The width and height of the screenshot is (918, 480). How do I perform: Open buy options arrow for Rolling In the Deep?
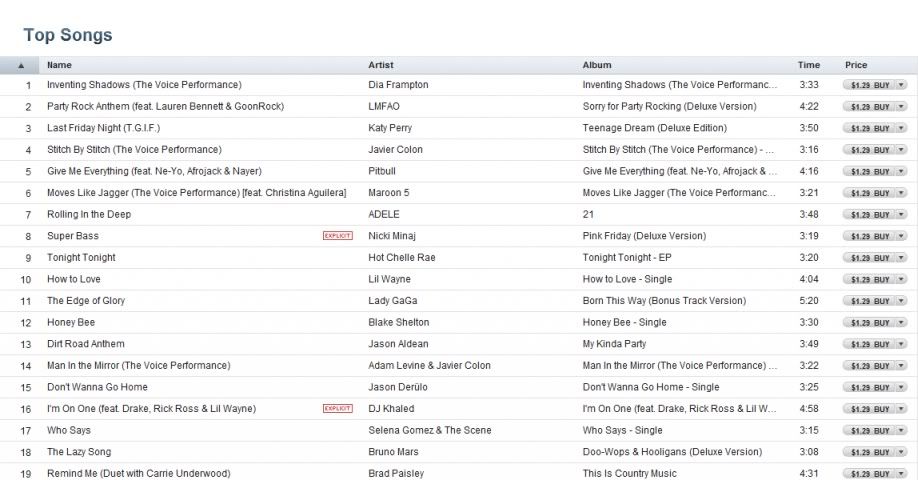[x=902, y=215]
